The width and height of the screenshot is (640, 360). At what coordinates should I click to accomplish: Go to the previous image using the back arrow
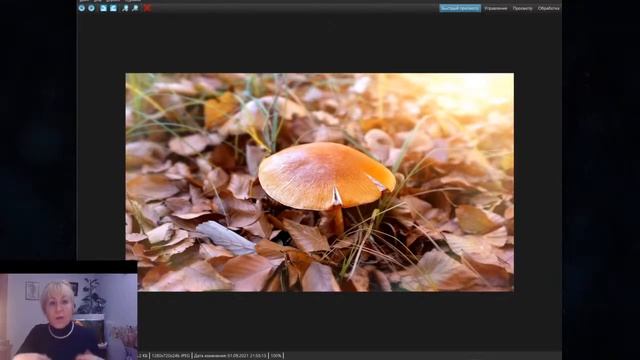click(82, 8)
